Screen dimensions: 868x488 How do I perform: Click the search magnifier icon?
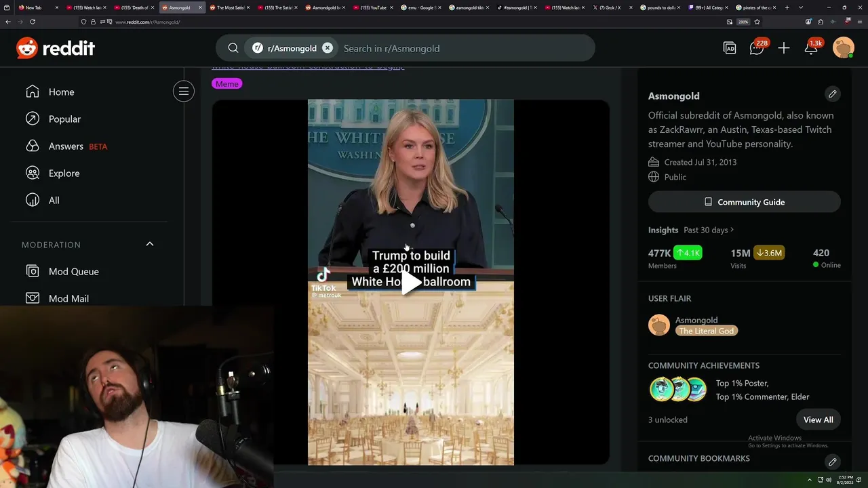233,48
